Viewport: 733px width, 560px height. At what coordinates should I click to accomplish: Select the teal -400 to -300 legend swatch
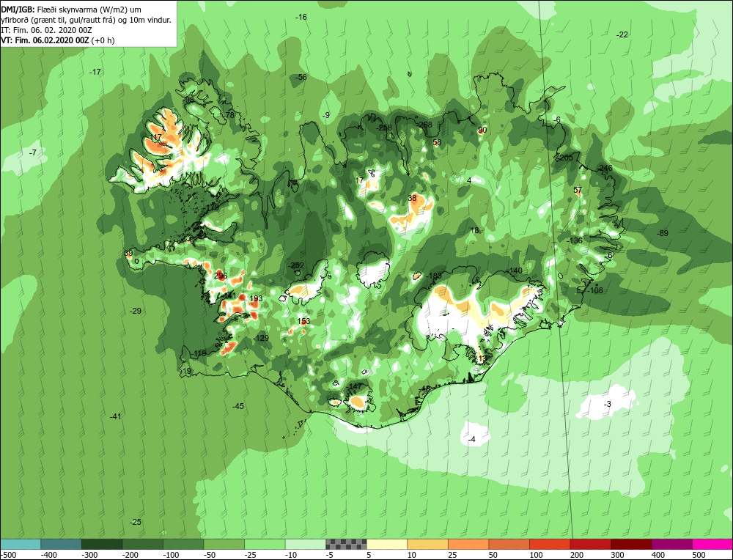tap(61, 544)
